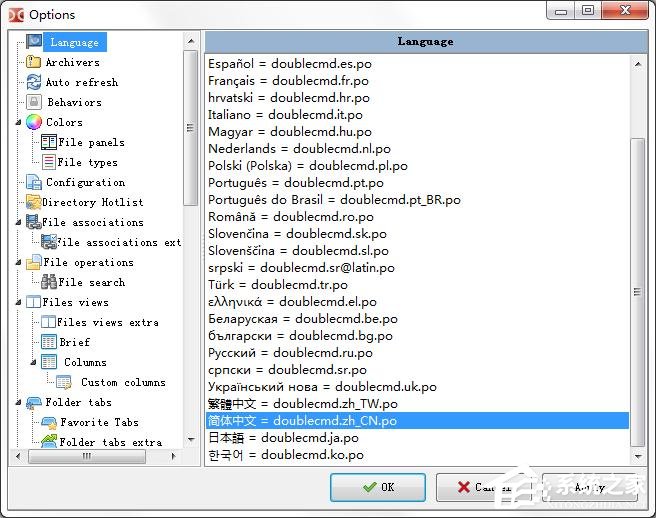Click the Columns table icon
This screenshot has height=518, width=656.
pyautogui.click(x=49, y=362)
